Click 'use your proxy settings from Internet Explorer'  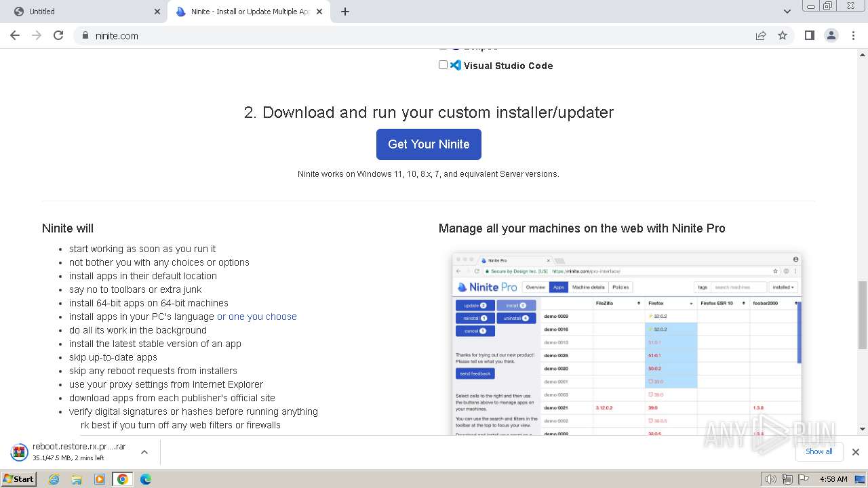click(x=166, y=384)
